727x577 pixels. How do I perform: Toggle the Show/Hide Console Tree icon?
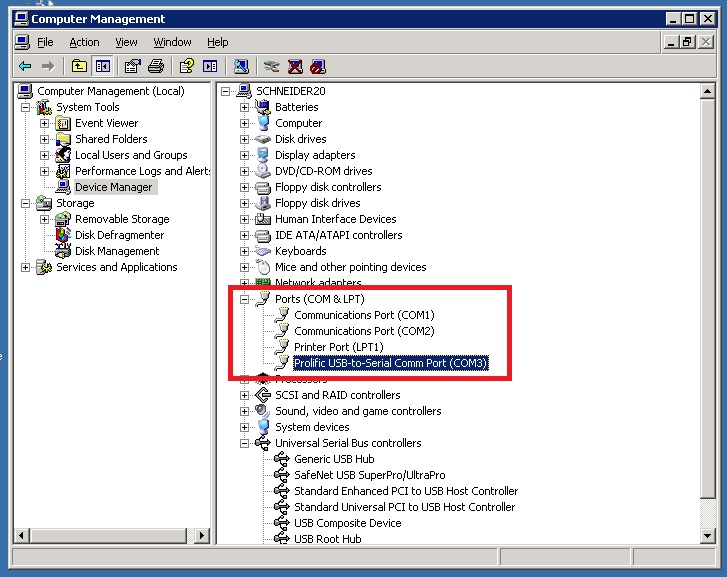tap(102, 67)
